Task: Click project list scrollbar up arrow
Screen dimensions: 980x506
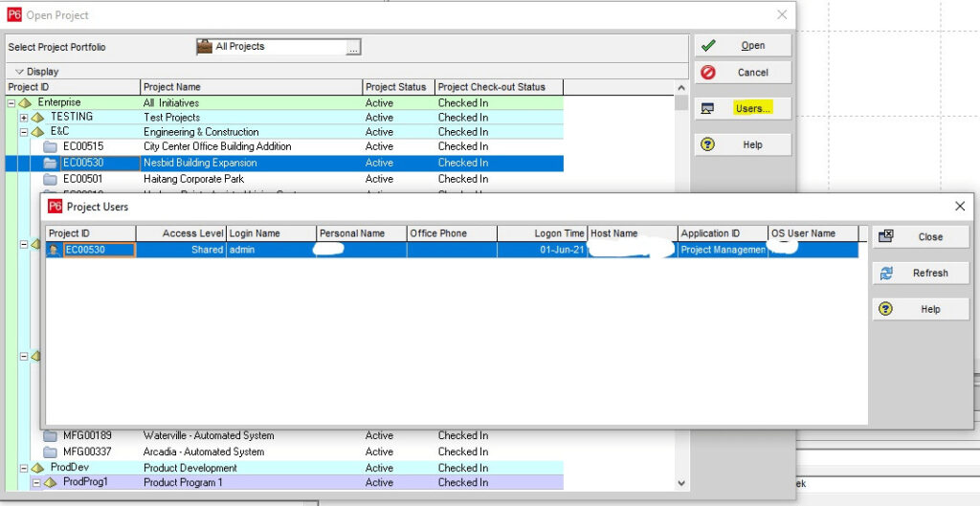Action: [681, 88]
